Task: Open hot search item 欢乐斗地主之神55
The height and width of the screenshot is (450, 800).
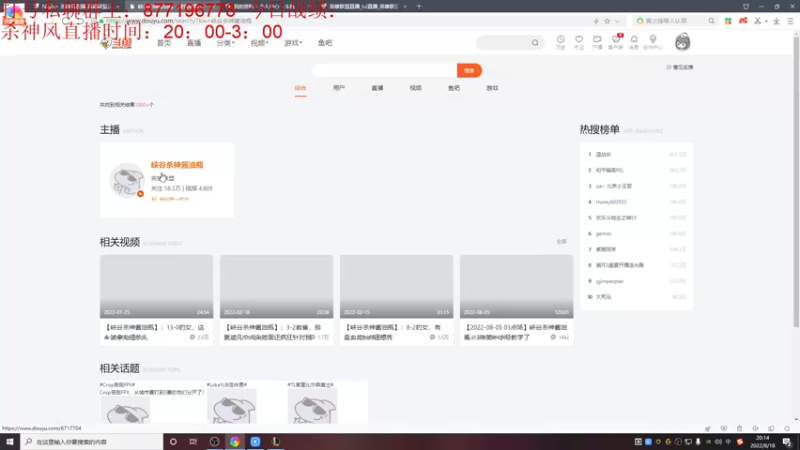Action: [616, 218]
